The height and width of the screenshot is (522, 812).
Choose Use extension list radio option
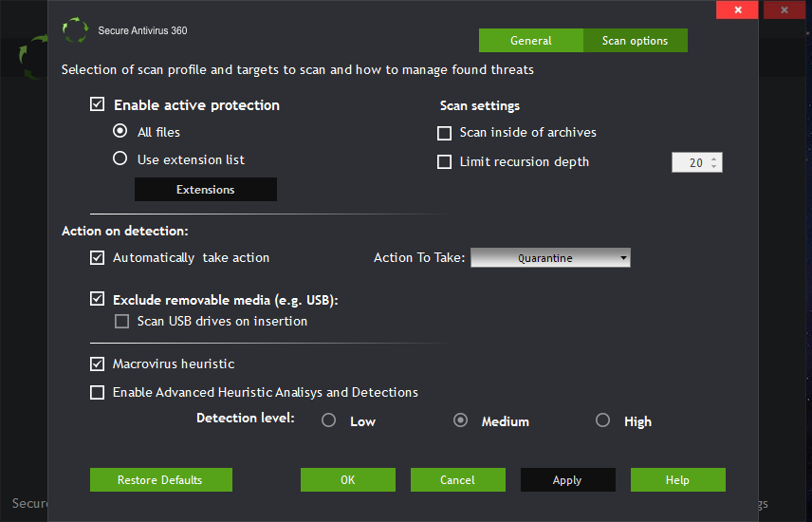coord(120,159)
